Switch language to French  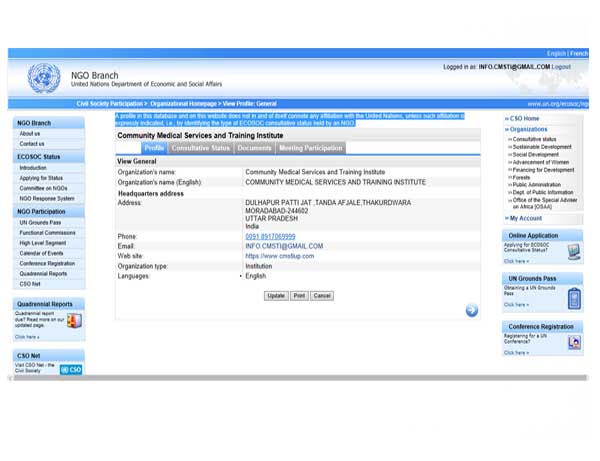coord(579,54)
